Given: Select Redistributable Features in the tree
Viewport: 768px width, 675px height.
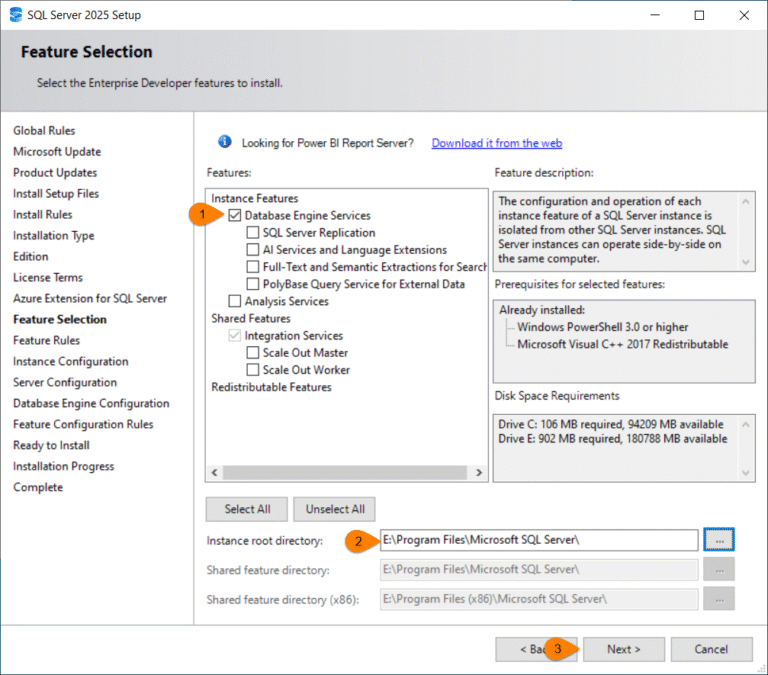Looking at the screenshot, I should [x=271, y=387].
